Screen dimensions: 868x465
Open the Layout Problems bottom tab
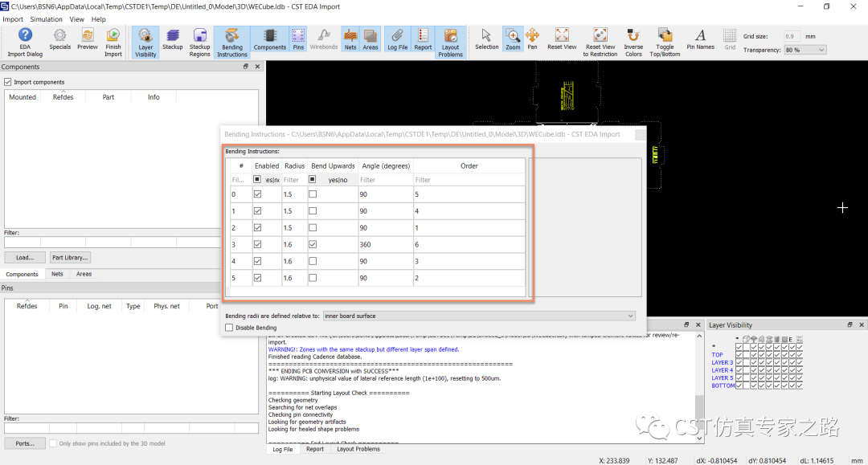[358, 449]
